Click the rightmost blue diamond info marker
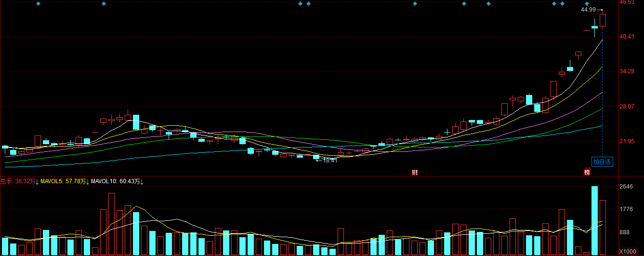The height and width of the screenshot is (256, 644). point(587,4)
